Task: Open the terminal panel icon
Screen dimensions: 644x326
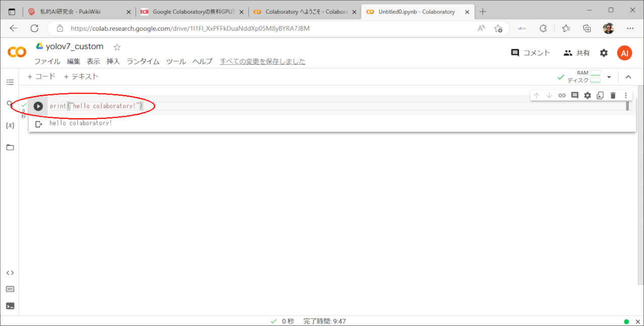Action: coord(10,305)
